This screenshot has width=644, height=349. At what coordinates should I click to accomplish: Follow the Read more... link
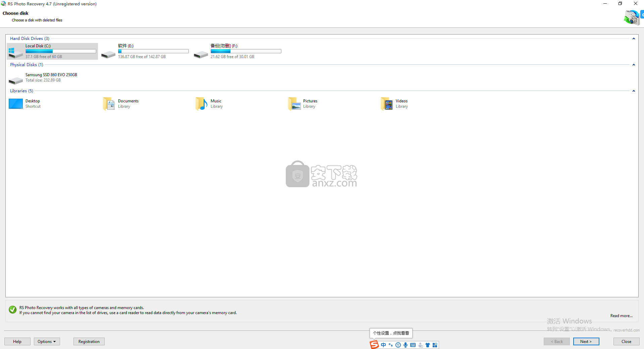click(x=621, y=316)
